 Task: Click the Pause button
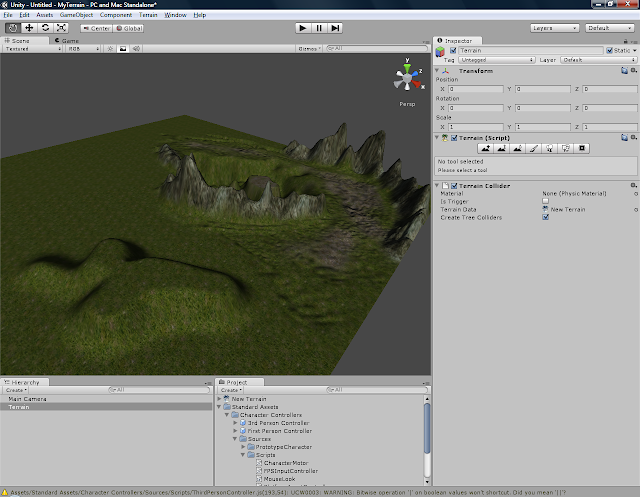(319, 28)
